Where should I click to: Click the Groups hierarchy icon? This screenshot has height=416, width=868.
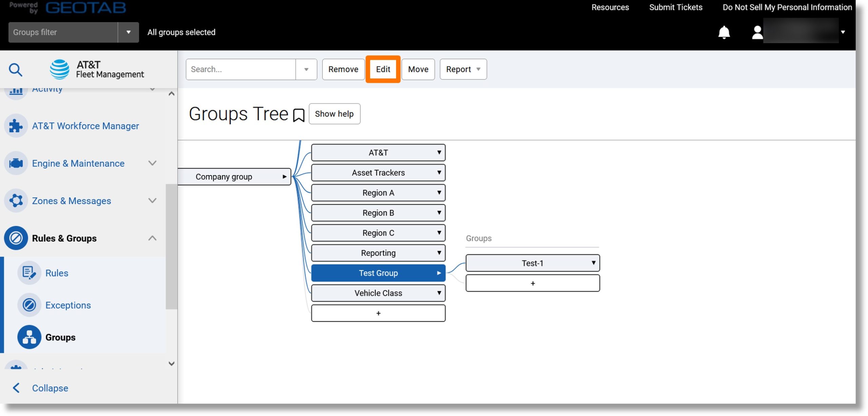(x=29, y=337)
